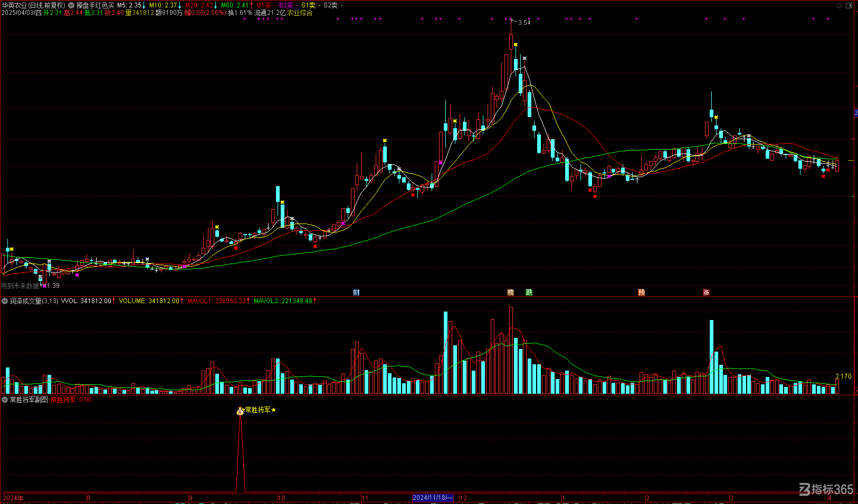Open the 榜 info marker on the chart

(510, 292)
